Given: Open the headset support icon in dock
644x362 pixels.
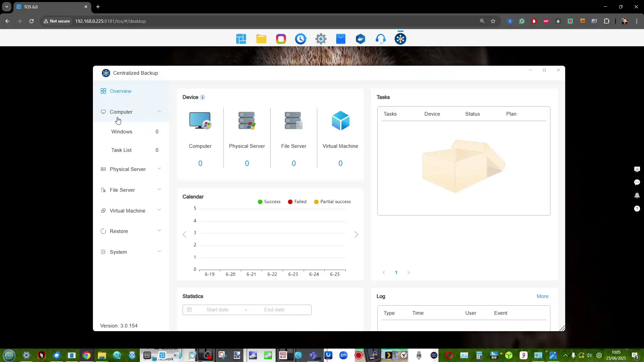Looking at the screenshot, I should [x=380, y=39].
